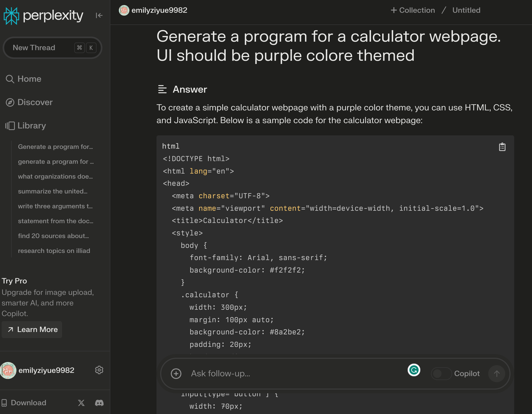This screenshot has width=532, height=414.
Task: Copy code using the clipboard icon
Action: coord(502,147)
